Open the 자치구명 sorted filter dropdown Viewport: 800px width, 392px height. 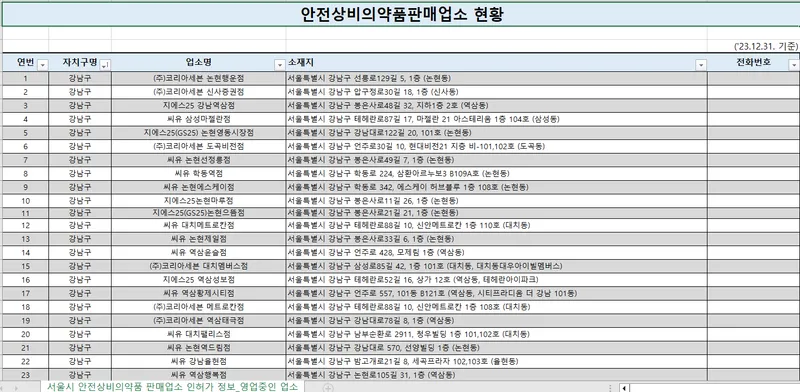[x=106, y=65]
